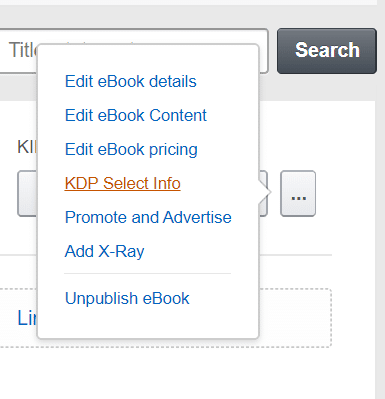Click the ellipsis more-actions button
The height and width of the screenshot is (399, 385).
coord(298,194)
